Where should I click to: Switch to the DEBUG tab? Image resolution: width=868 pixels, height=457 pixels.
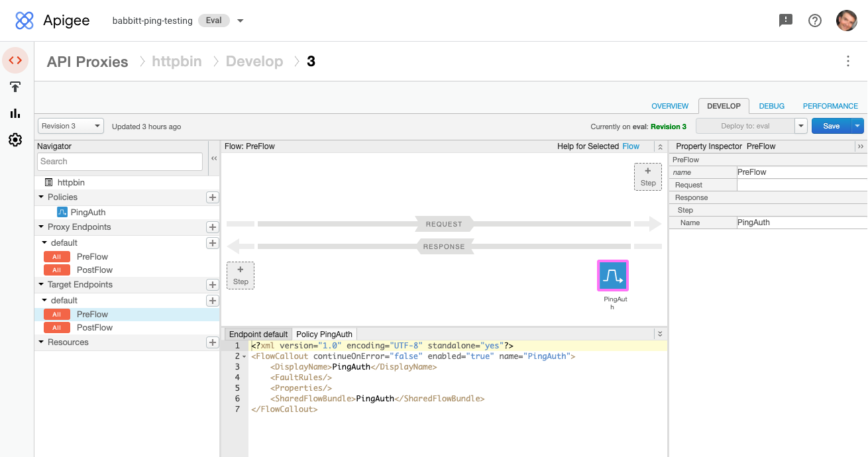(x=771, y=105)
